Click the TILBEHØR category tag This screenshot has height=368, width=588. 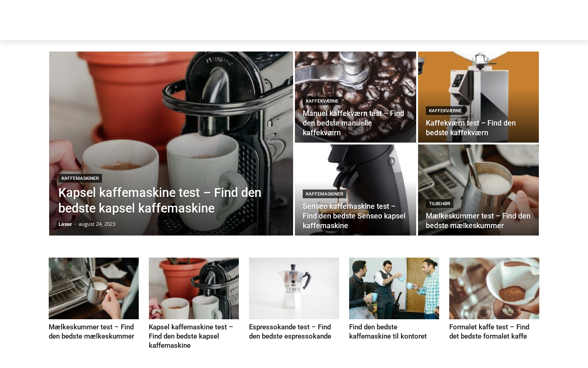(440, 203)
